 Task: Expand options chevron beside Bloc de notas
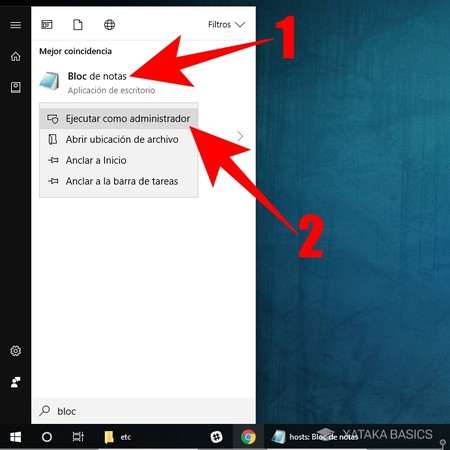point(240,136)
